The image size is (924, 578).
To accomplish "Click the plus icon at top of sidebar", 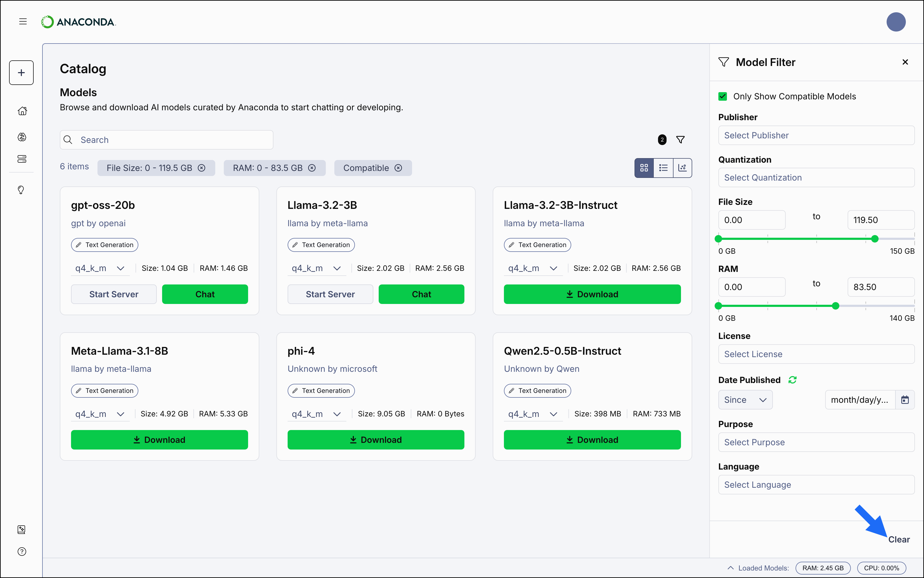I will (21, 72).
